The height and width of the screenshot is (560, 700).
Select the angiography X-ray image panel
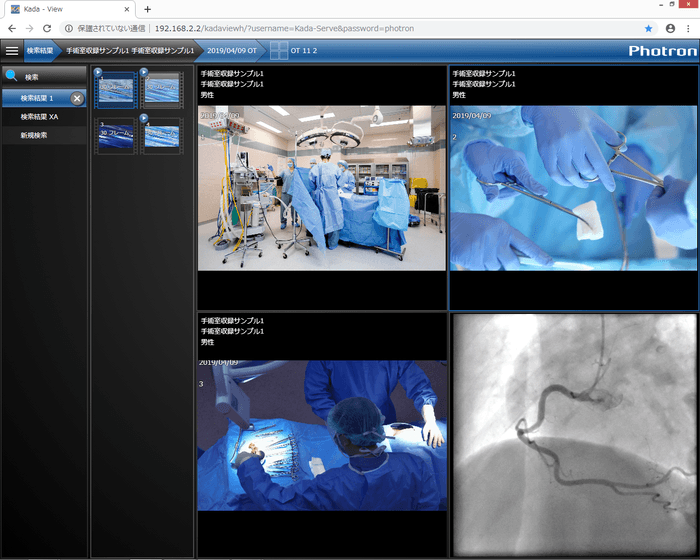click(572, 433)
